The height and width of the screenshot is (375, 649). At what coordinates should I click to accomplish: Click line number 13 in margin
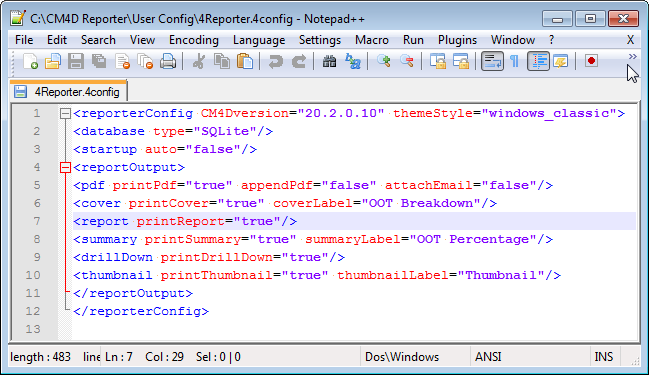(x=33, y=329)
